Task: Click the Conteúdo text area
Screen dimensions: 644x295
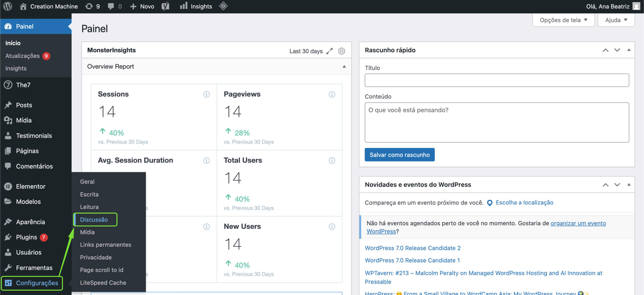Action: coord(497,122)
